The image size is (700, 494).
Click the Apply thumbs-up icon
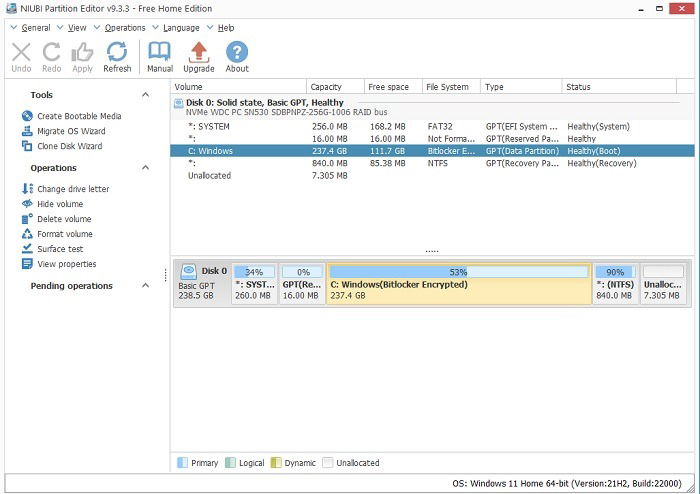(83, 52)
